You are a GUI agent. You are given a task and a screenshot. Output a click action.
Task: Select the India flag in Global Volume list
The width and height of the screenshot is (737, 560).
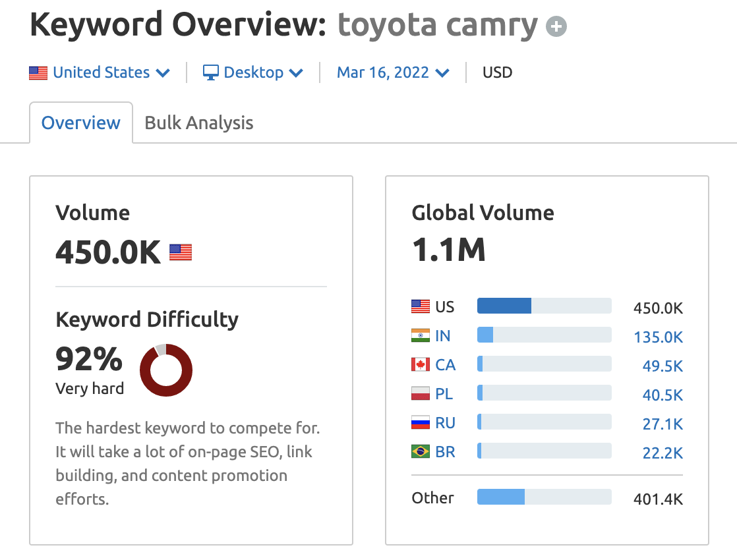click(x=421, y=335)
